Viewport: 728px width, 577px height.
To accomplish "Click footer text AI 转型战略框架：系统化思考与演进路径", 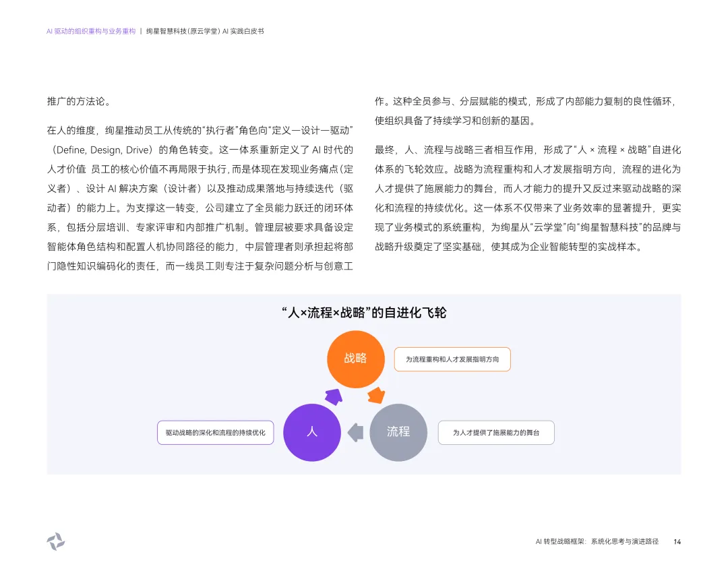I will (597, 542).
